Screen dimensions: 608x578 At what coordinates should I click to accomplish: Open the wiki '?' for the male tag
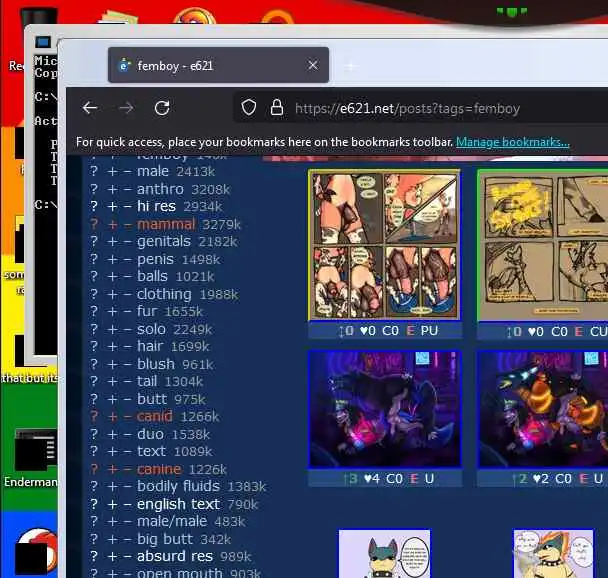[93, 171]
